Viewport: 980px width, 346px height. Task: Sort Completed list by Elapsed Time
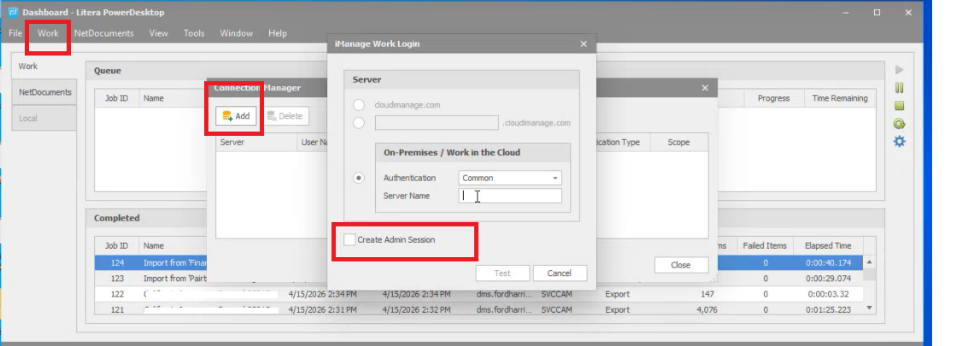pyautogui.click(x=829, y=245)
